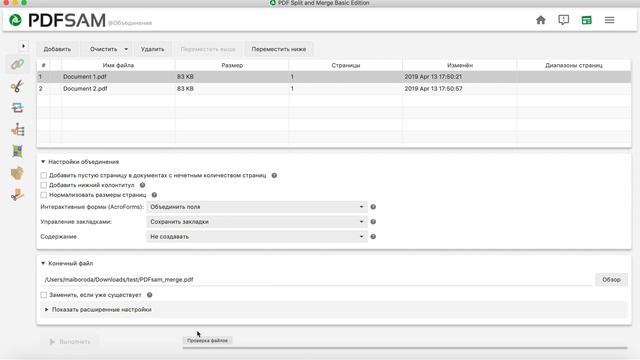Open the hamburger menu

(x=609, y=20)
